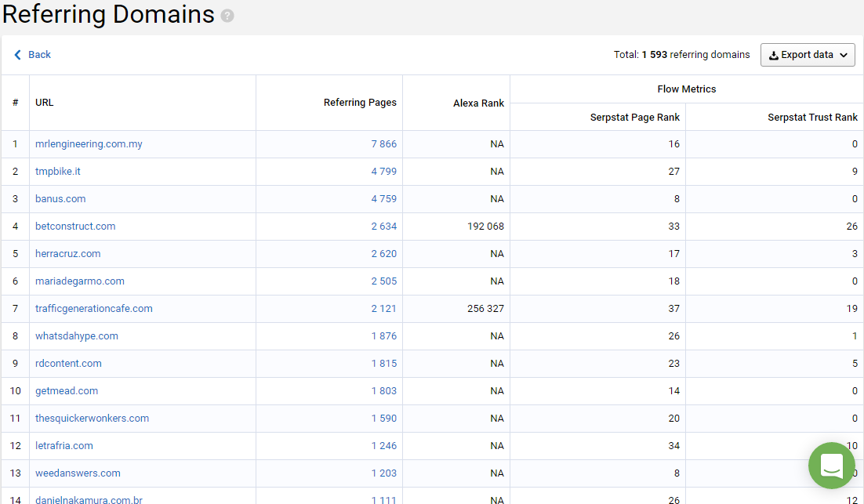Open whatsdahype.com domain link

click(x=77, y=336)
